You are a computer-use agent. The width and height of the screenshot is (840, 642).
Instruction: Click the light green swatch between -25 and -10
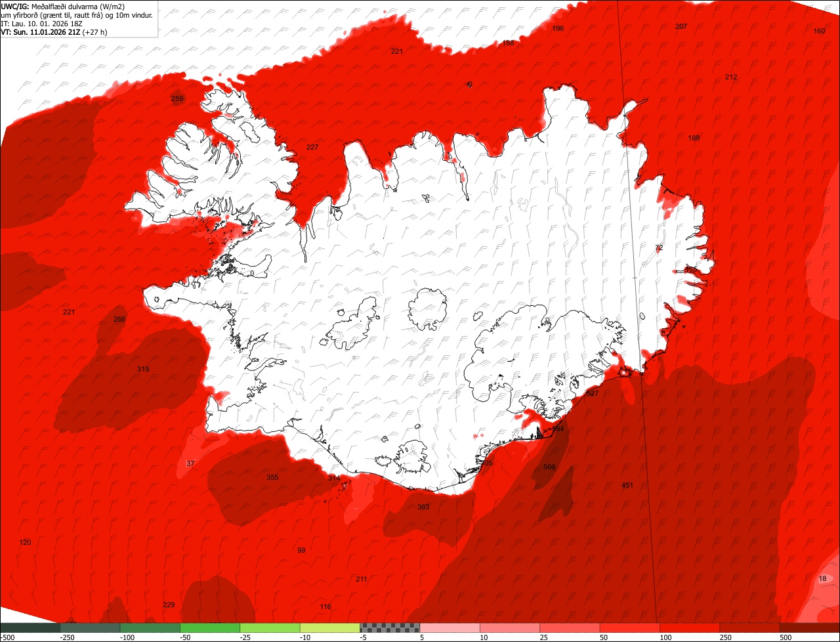[x=270, y=628]
